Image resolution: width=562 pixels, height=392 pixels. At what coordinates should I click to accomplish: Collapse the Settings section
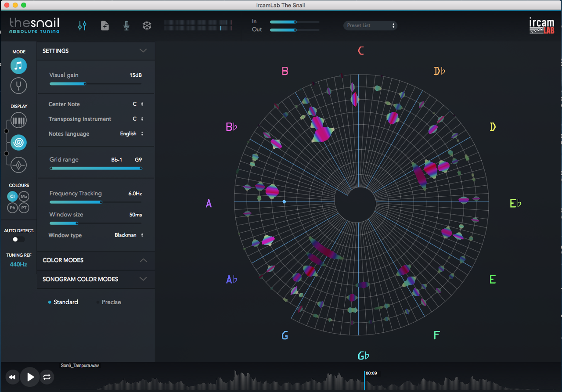tap(143, 50)
